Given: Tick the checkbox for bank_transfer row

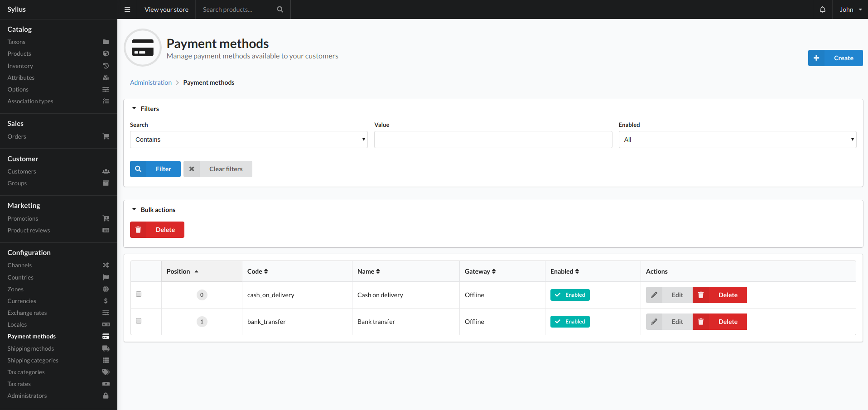Looking at the screenshot, I should point(139,321).
